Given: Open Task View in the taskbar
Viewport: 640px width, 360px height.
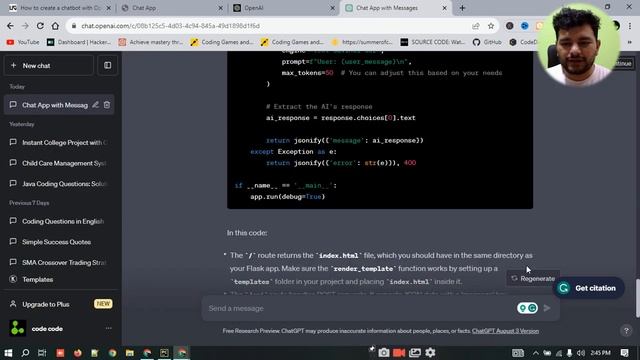Looking at the screenshot, I should [42, 353].
